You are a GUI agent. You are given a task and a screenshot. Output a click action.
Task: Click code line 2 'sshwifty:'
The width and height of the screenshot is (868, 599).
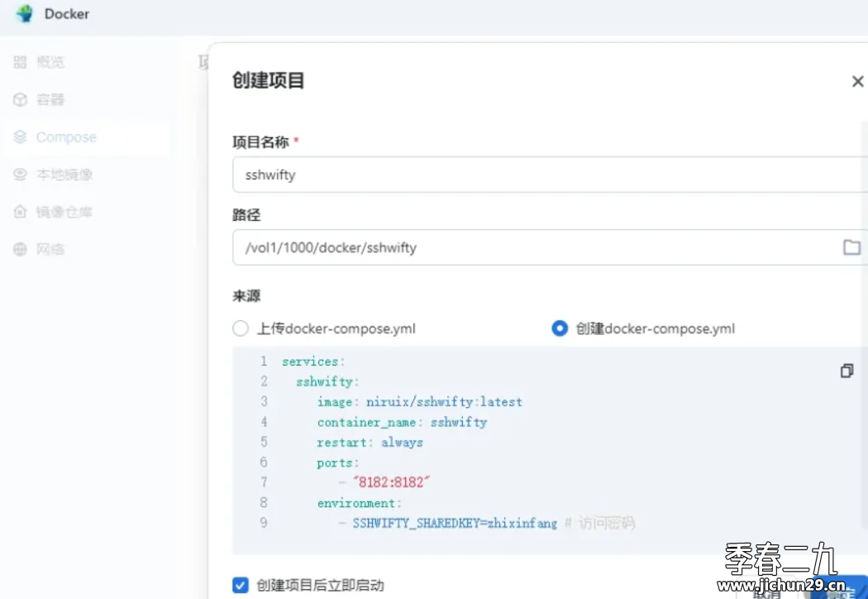(x=327, y=381)
